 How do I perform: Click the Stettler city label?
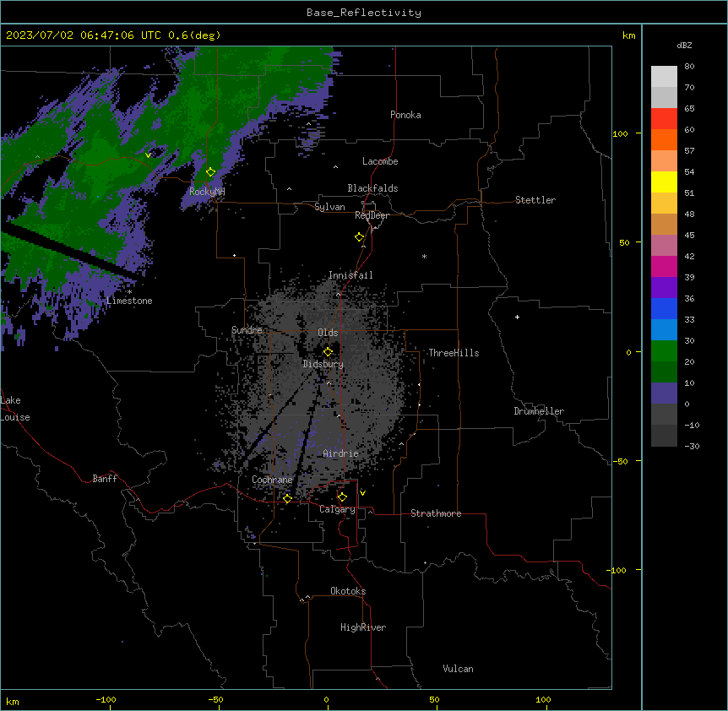pyautogui.click(x=535, y=200)
